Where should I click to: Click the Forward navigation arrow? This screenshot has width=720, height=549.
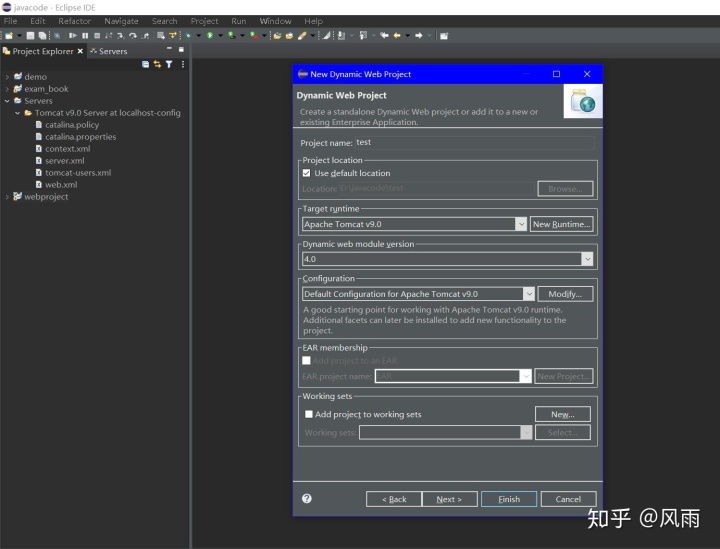[419, 35]
